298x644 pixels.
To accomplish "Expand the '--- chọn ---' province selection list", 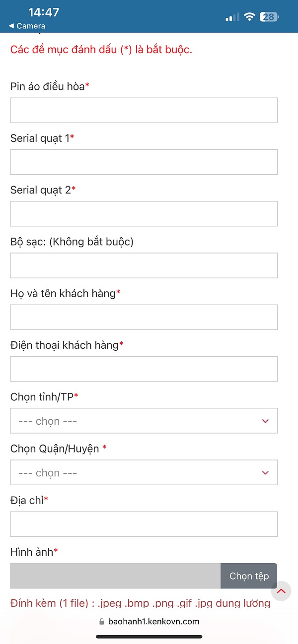I will point(144,421).
